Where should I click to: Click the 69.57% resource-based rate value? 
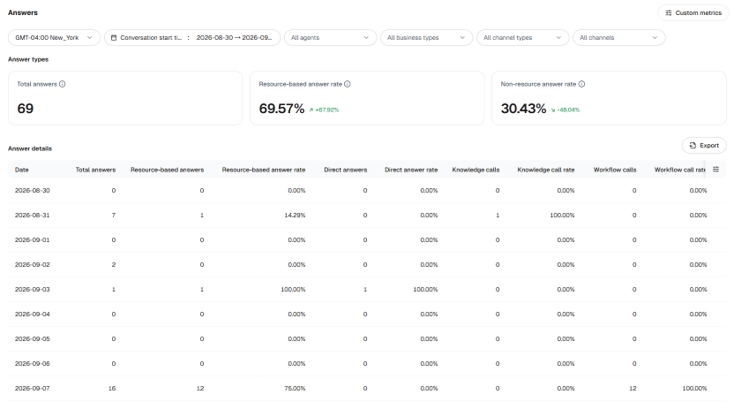click(281, 109)
